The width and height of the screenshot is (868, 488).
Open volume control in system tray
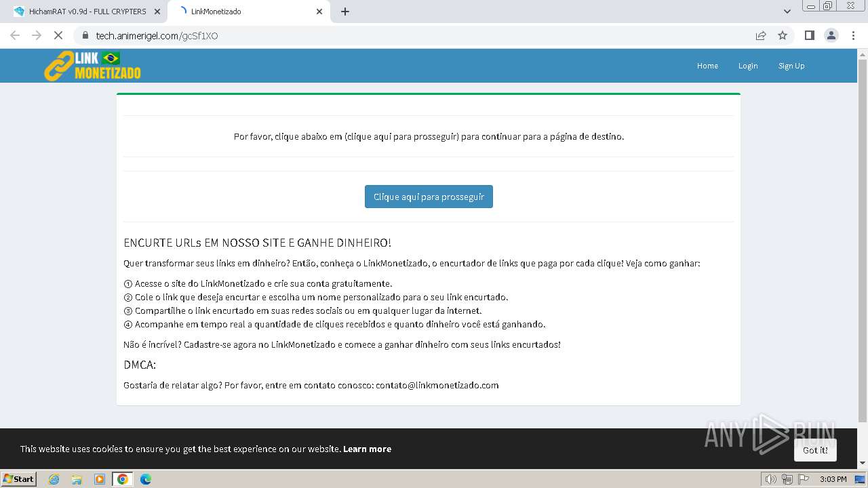770,479
